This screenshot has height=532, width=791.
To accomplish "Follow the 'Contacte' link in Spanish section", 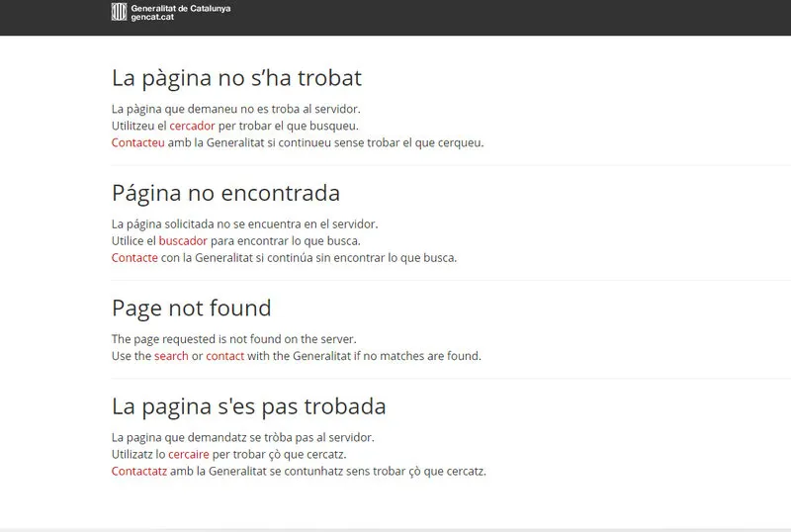I will [134, 258].
